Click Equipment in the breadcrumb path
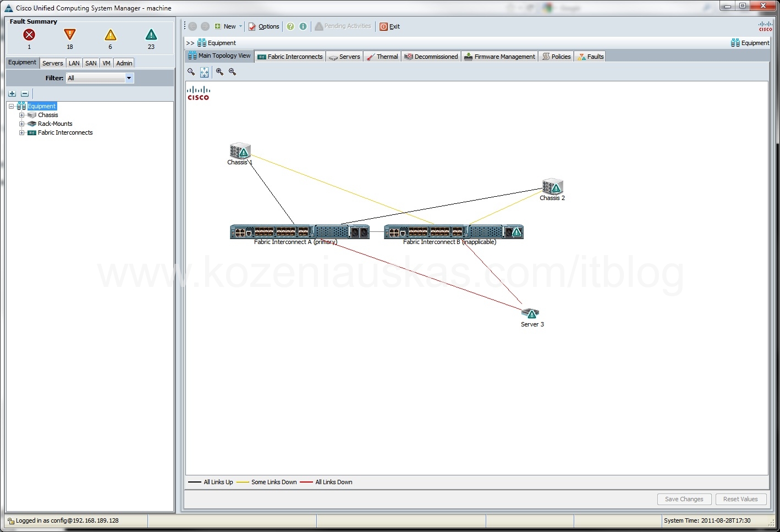 pyautogui.click(x=222, y=43)
